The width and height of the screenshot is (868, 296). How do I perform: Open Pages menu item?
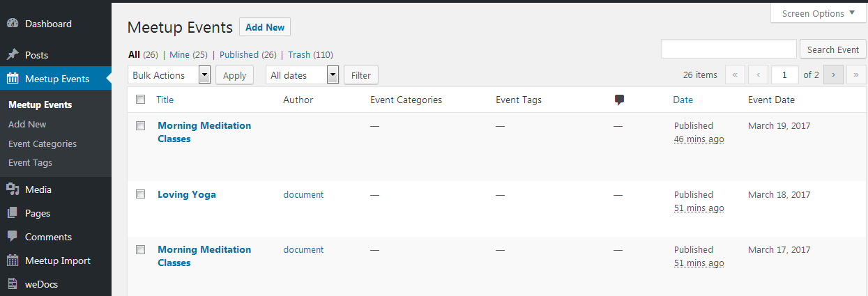(38, 213)
